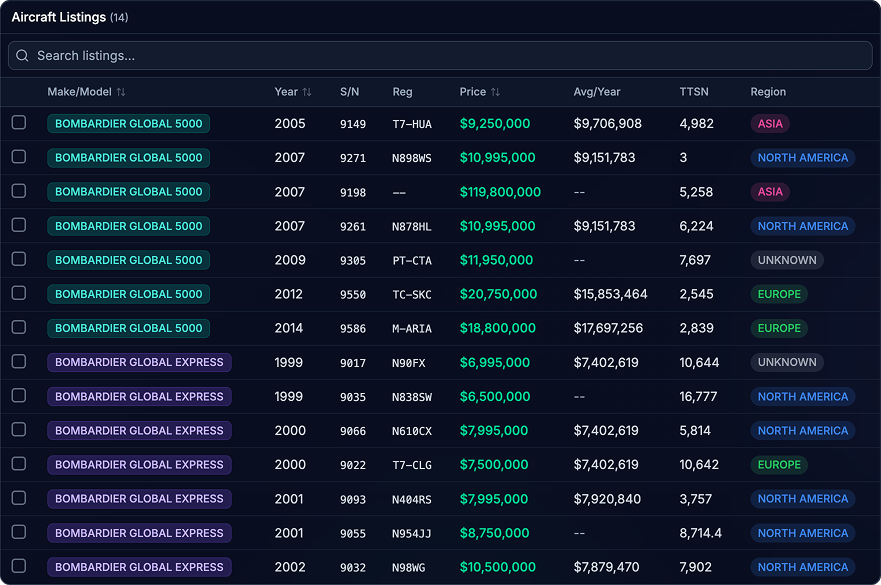
Task: Focus the Search listings input field
Action: coord(450,56)
